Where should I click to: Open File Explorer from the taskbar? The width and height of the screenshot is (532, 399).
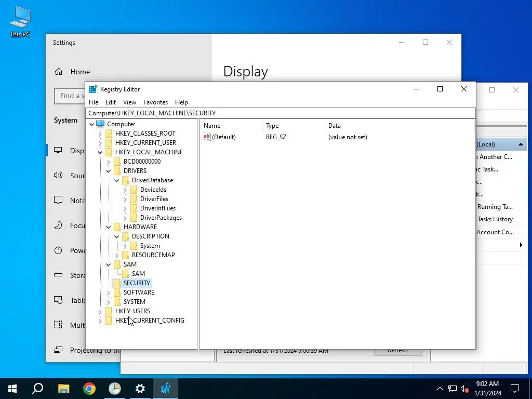[63, 389]
